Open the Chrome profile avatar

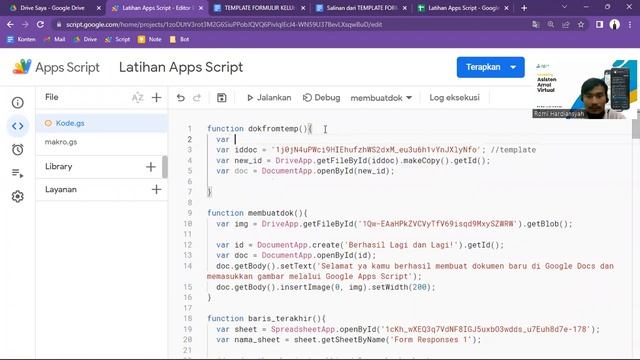[615, 24]
